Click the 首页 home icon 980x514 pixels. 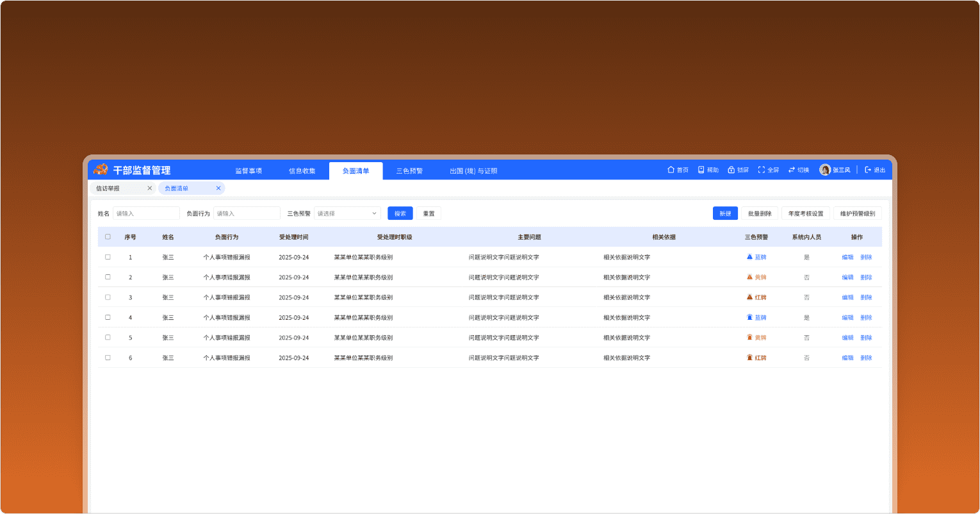tap(671, 170)
